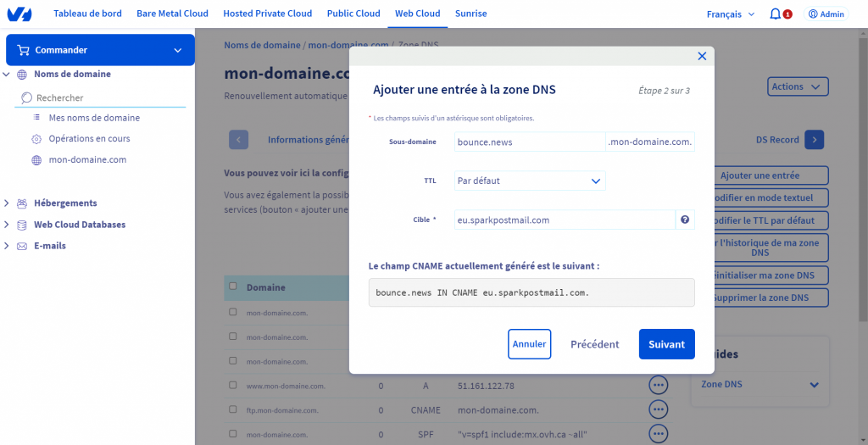Click the OVH logo icon
The image size is (868, 445).
(19, 14)
